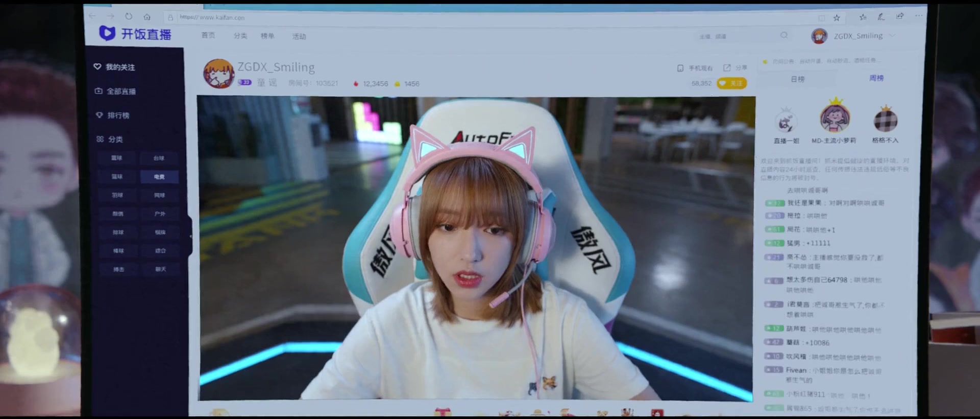Expand the 分类 sidebar section

pos(109,139)
